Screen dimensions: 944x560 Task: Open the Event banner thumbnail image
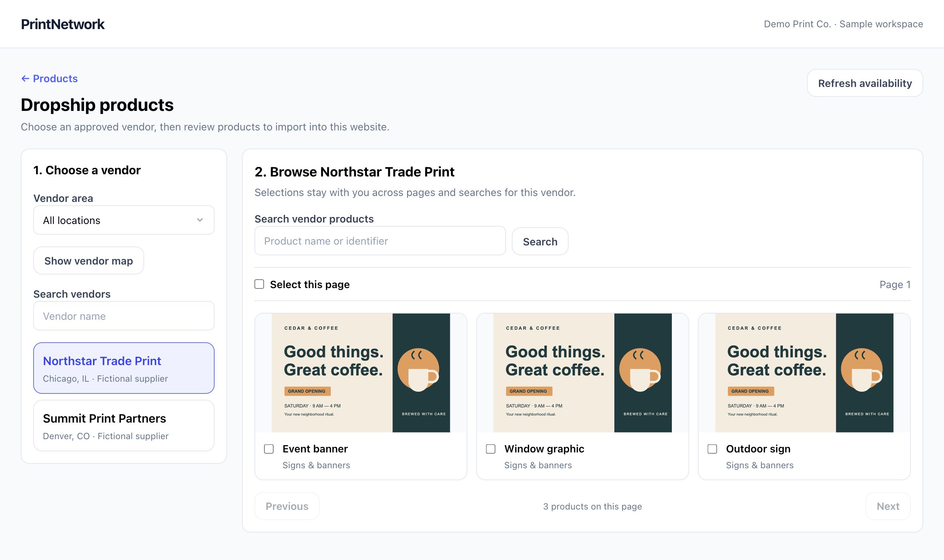coord(361,373)
